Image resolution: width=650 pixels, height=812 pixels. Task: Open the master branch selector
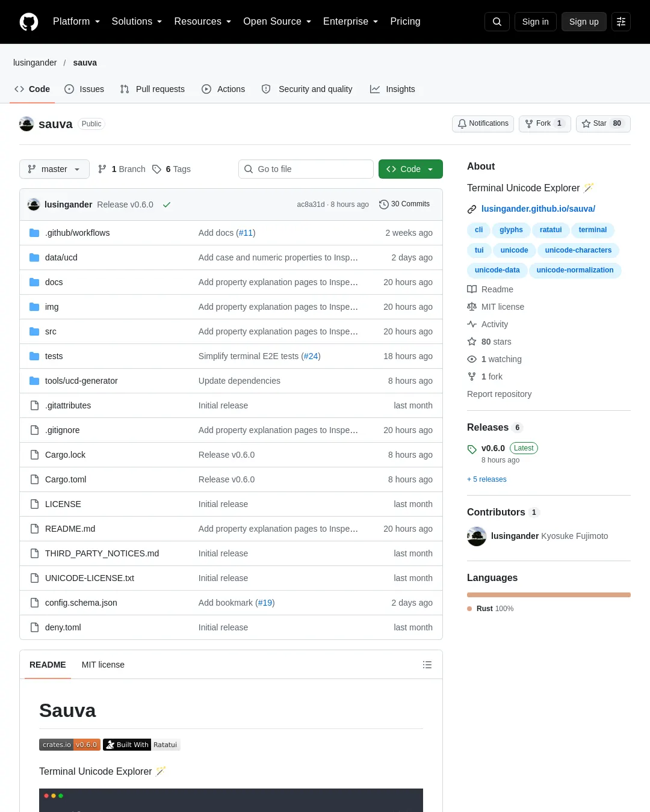pyautogui.click(x=54, y=169)
